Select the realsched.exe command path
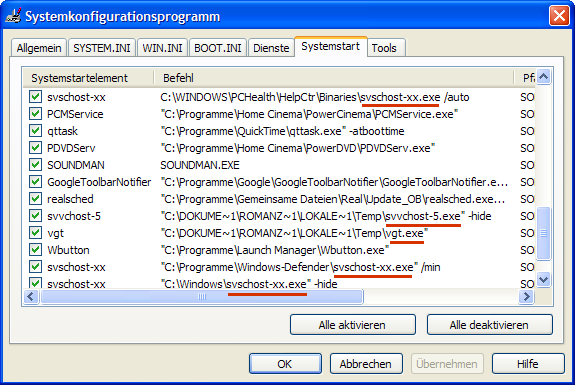This screenshot has width=575, height=385. tap(333, 199)
